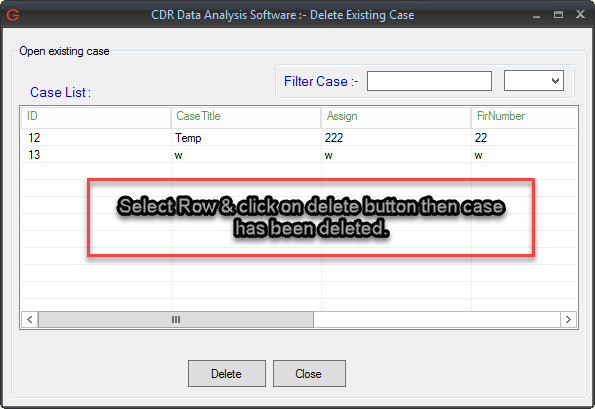Maximize the CDR Data Analysis window
Image resolution: width=595 pixels, height=409 pixels.
click(558, 15)
